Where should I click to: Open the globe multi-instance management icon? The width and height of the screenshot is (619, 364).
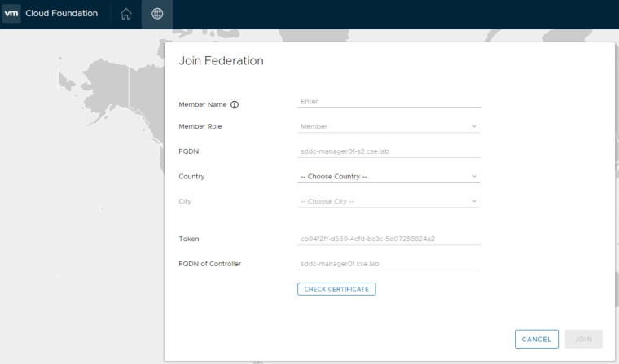(157, 14)
